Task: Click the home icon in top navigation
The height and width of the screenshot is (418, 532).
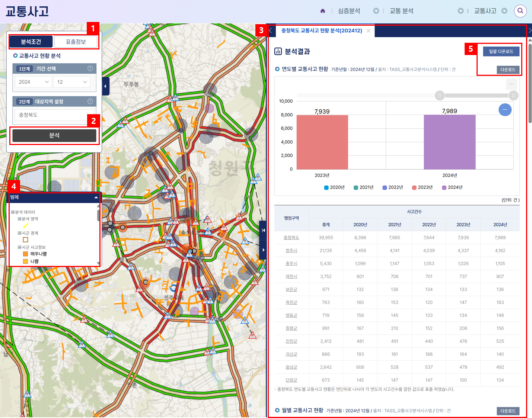Action: click(322, 11)
